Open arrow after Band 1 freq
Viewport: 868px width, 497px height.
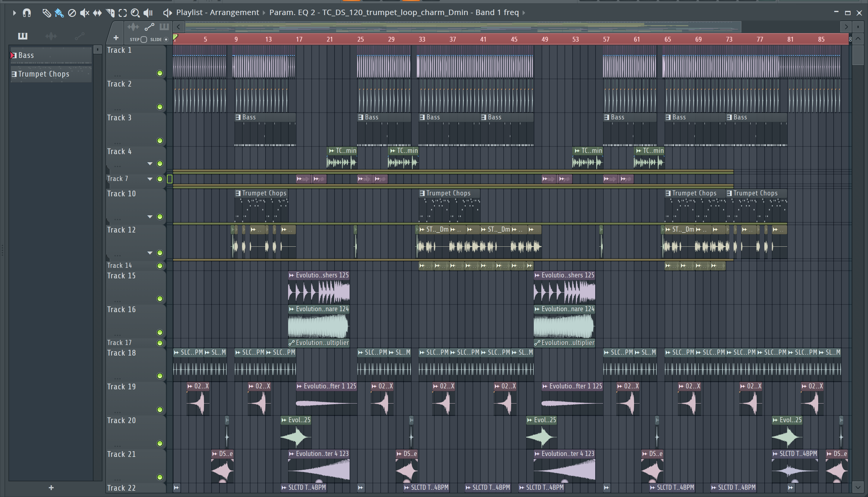click(524, 13)
